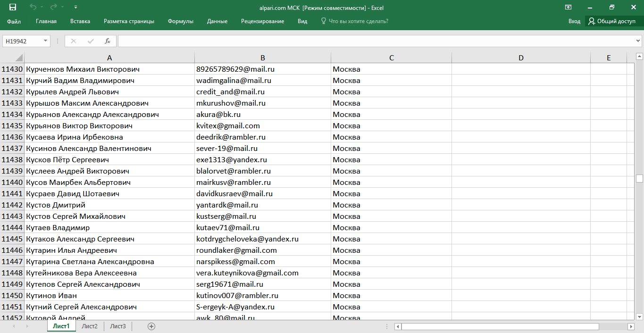Type in the 'Что вы хотите сделать?' search box
This screenshot has height=333, width=644.
pos(358,21)
